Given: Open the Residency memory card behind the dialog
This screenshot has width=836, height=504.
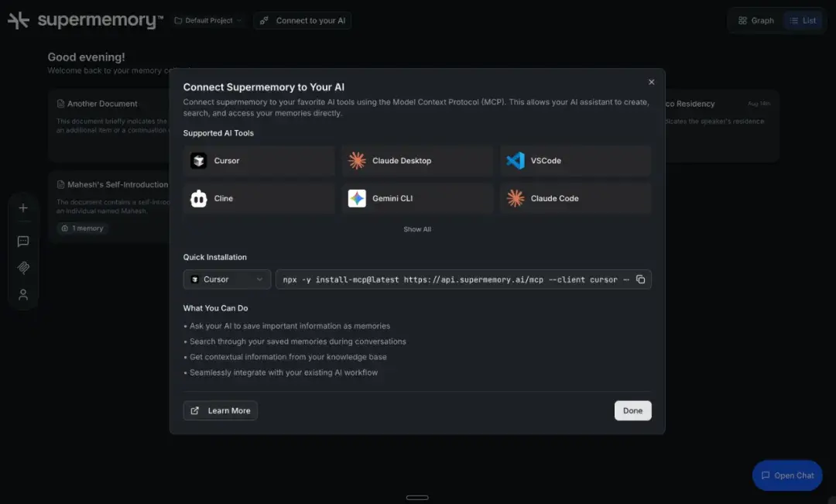Looking at the screenshot, I should point(722,126).
